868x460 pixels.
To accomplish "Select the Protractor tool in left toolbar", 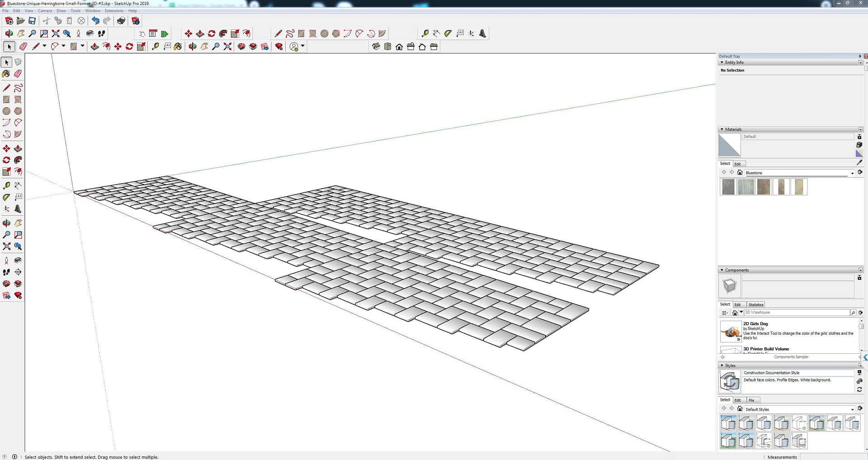I will [6, 197].
